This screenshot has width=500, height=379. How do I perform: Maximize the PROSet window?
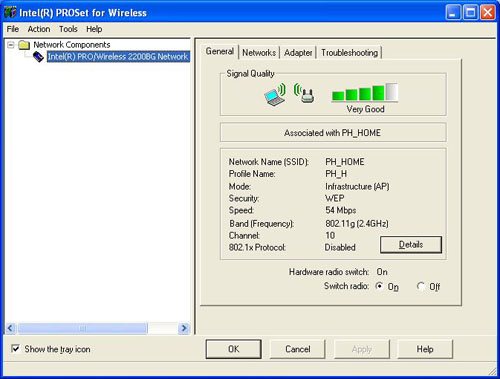click(x=470, y=13)
